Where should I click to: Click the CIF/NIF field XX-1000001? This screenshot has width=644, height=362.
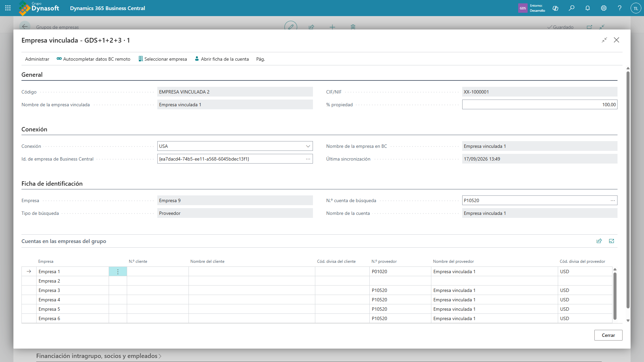pyautogui.click(x=539, y=92)
